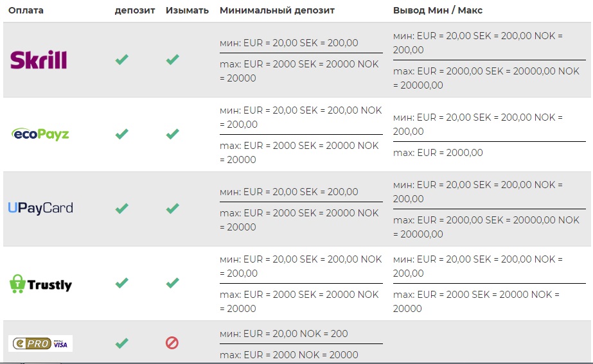Click the ecoPayz logo
The image size is (593, 364).
pyautogui.click(x=40, y=134)
